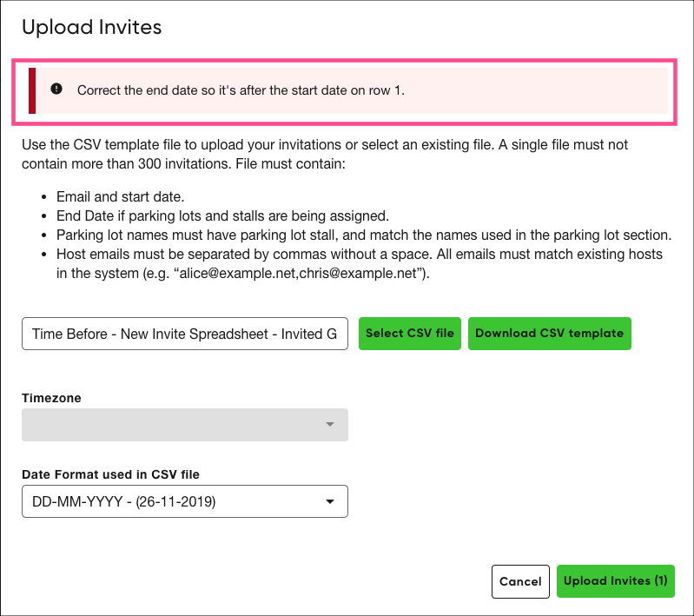The height and width of the screenshot is (616, 694).
Task: Click the 'Parking lot names' requirement bullet
Action: point(363,235)
